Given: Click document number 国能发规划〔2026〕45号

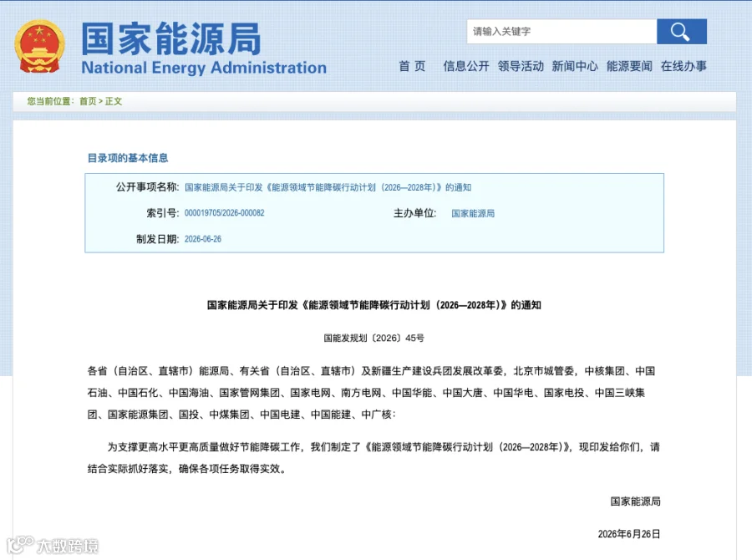Looking at the screenshot, I should click(373, 339).
